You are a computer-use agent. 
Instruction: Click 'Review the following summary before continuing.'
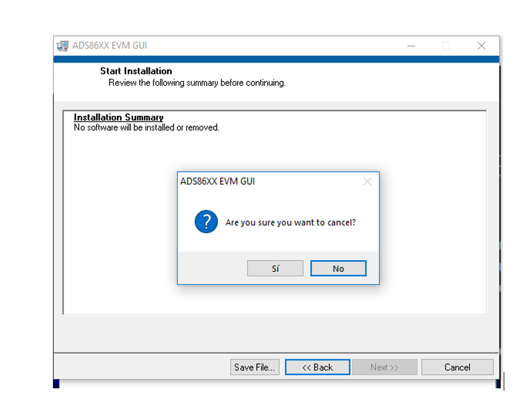pyautogui.click(x=197, y=83)
